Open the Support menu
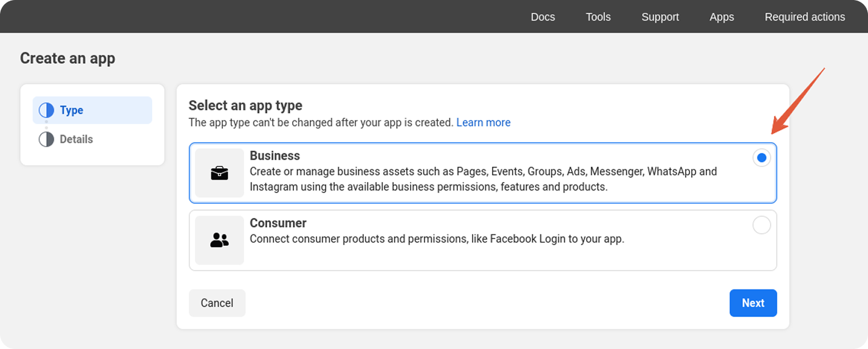The width and height of the screenshot is (868, 349). (x=660, y=17)
